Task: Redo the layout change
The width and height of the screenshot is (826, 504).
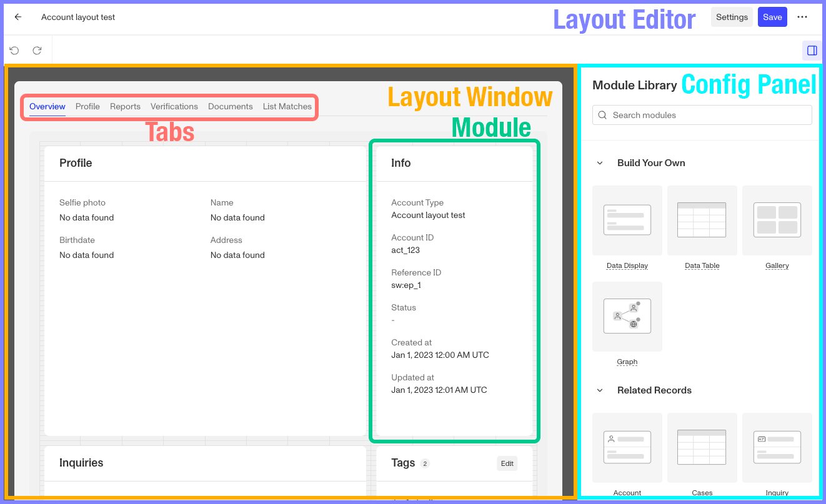Action: [x=37, y=50]
